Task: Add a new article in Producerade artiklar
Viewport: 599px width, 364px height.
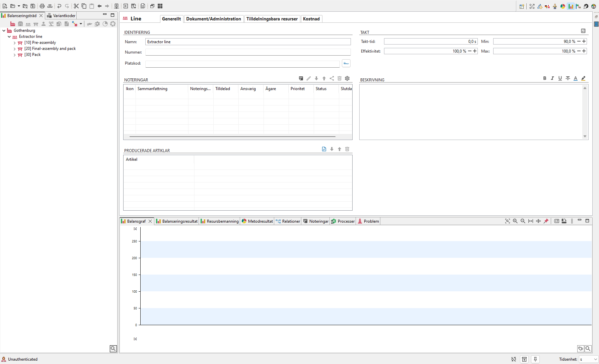Action: click(x=324, y=149)
